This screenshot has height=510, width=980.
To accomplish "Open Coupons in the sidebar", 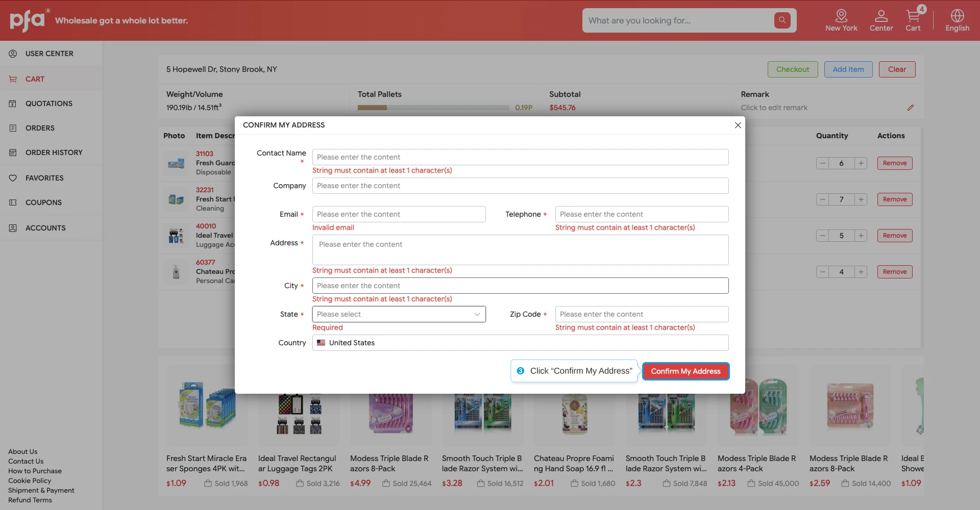I will pyautogui.click(x=51, y=202).
